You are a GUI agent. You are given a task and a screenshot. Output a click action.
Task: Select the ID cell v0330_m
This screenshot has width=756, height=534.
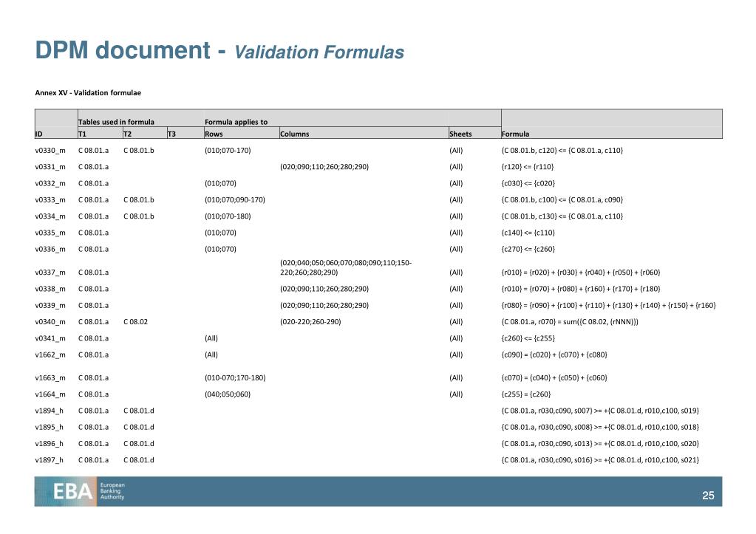point(50,151)
